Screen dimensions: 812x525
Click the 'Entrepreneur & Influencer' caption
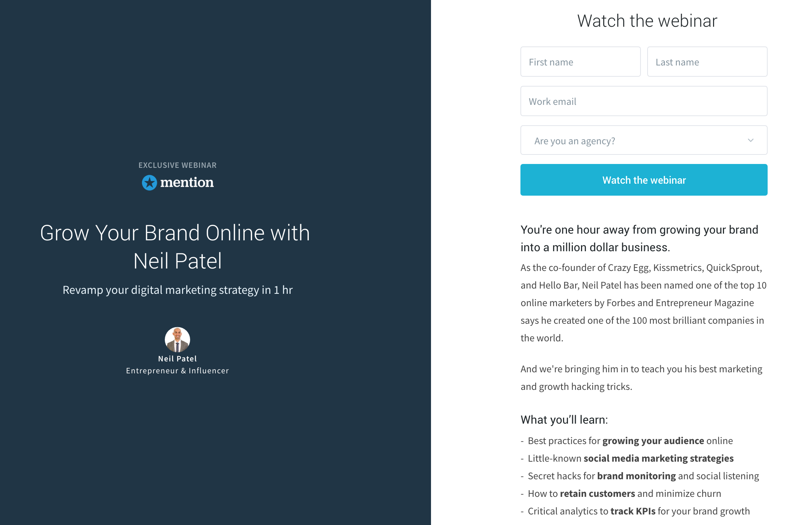pyautogui.click(x=177, y=371)
